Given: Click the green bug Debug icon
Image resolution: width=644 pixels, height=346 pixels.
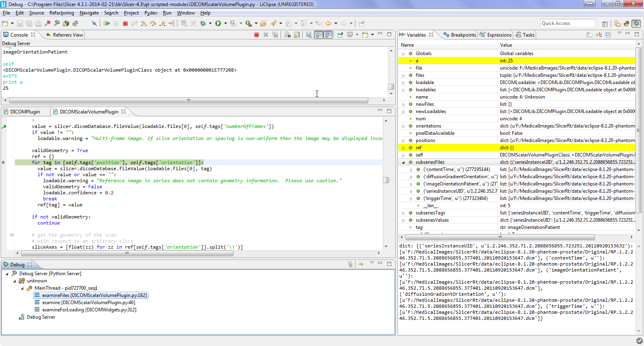Looking at the screenshot, I should pos(203,23).
